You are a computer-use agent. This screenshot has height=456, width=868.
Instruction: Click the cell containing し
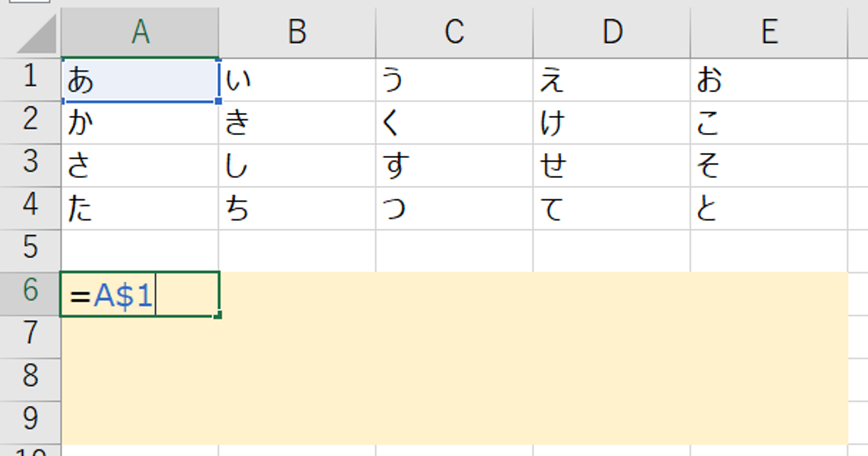coord(297,165)
